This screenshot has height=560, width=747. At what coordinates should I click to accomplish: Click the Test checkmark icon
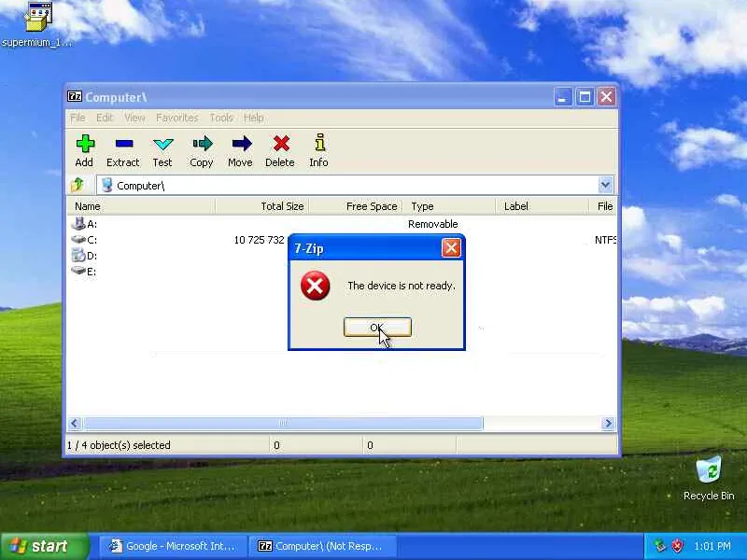click(162, 144)
